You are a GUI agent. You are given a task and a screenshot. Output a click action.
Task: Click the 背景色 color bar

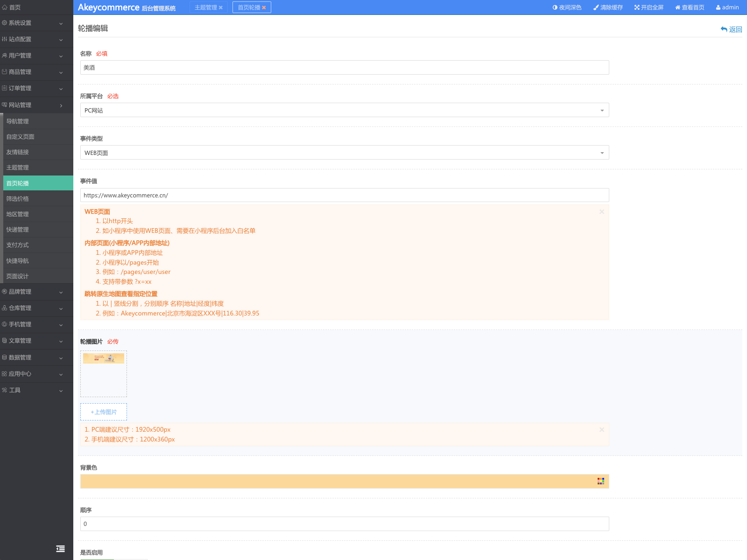click(x=345, y=481)
